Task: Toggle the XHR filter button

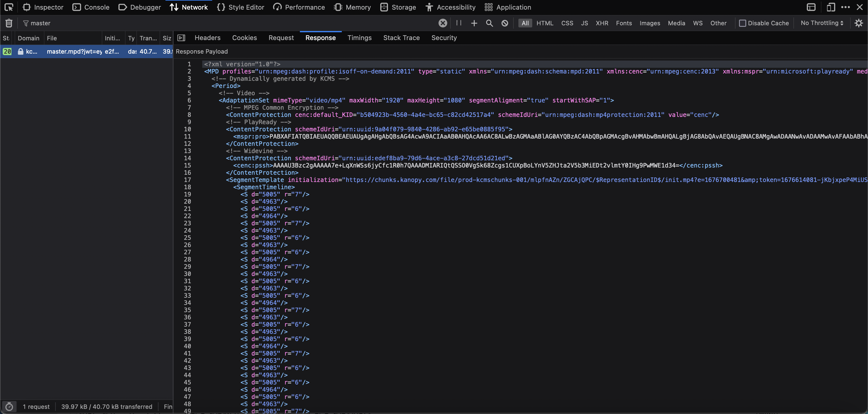Action: (602, 23)
